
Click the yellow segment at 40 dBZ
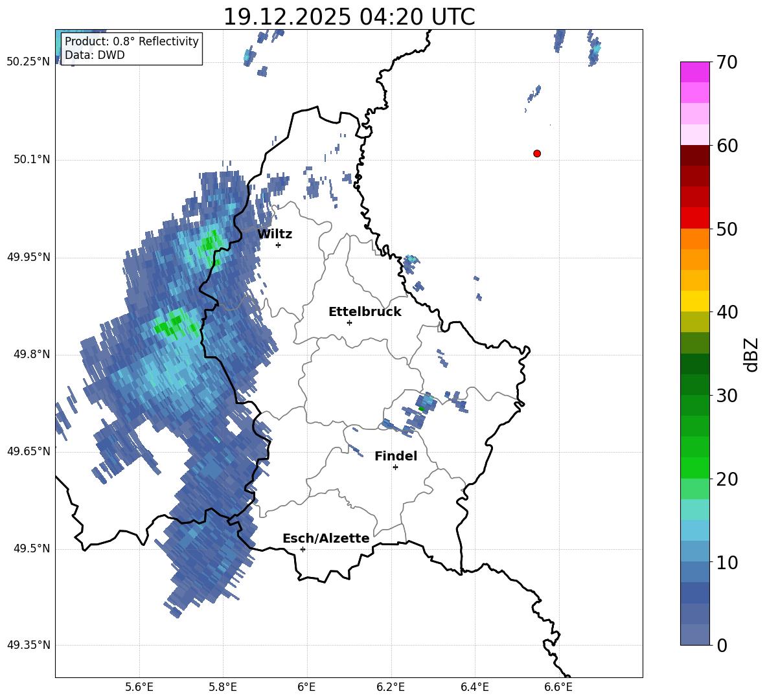pyautogui.click(x=694, y=301)
